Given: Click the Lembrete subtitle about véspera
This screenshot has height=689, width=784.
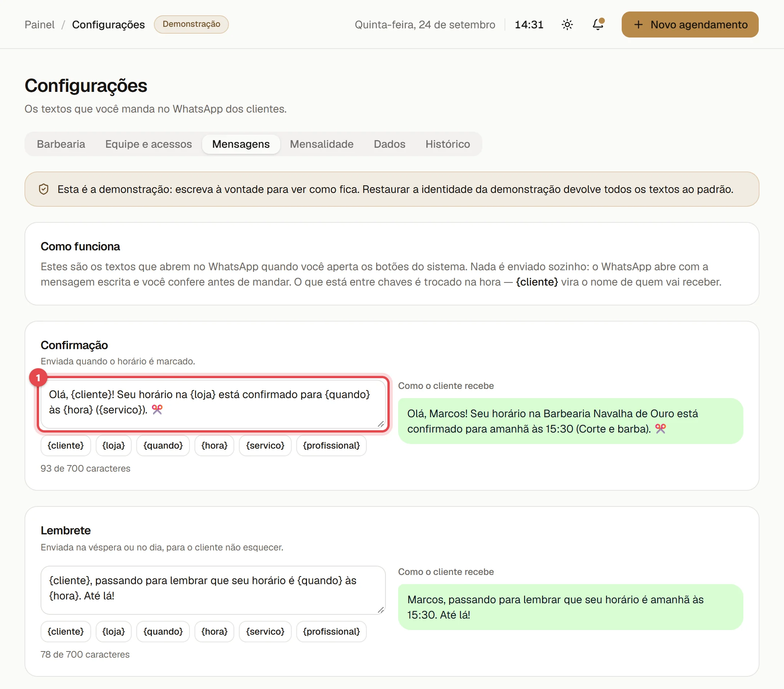Looking at the screenshot, I should tap(162, 547).
